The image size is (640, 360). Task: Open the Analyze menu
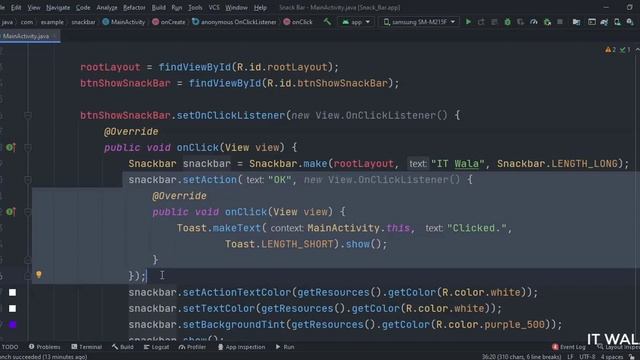tap(107, 7)
